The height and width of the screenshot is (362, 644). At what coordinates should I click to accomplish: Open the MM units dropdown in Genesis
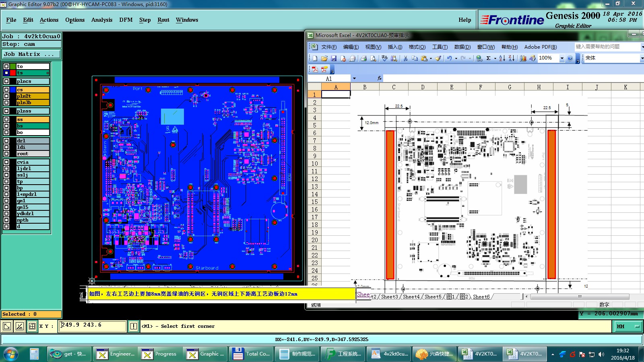tap(627, 326)
